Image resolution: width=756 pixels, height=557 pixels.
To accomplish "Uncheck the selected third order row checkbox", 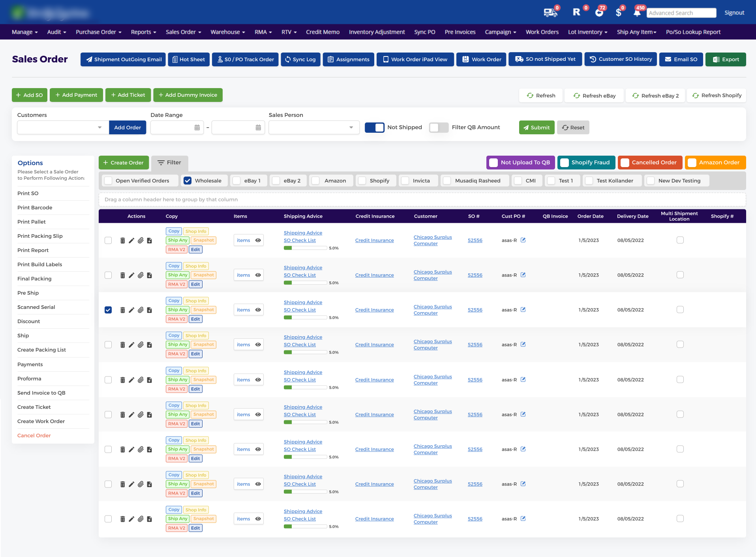I will click(108, 310).
